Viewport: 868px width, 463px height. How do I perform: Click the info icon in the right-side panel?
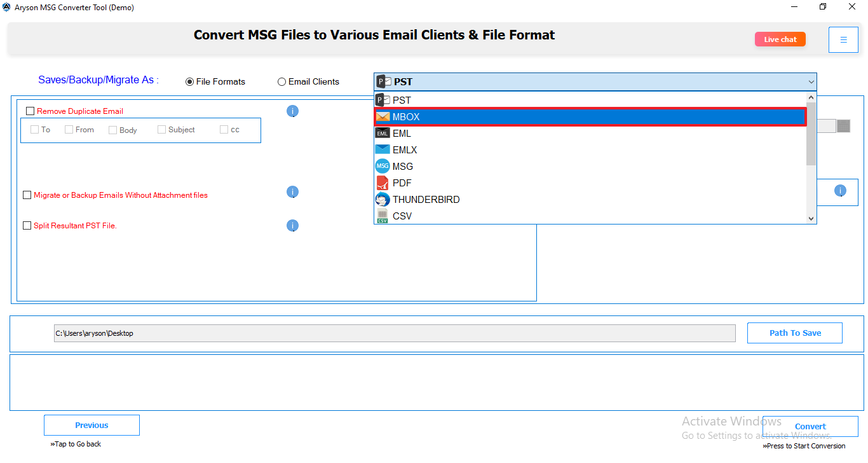coord(840,191)
